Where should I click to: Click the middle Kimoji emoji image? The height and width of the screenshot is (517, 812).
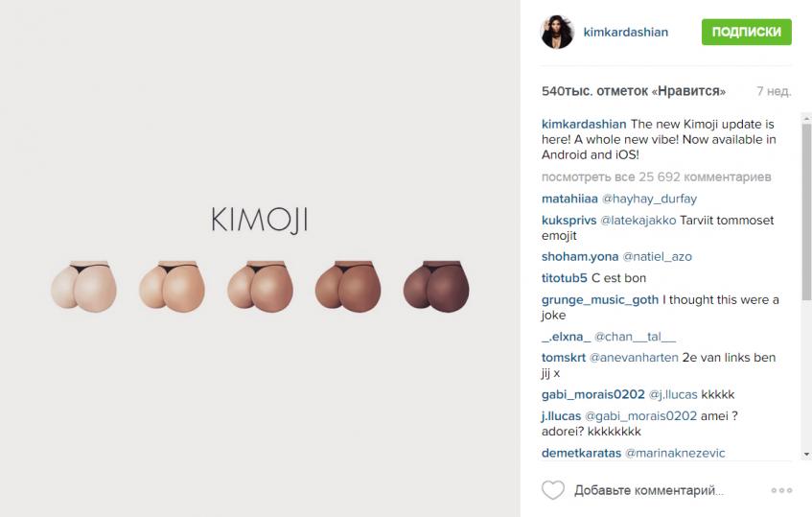click(260, 287)
